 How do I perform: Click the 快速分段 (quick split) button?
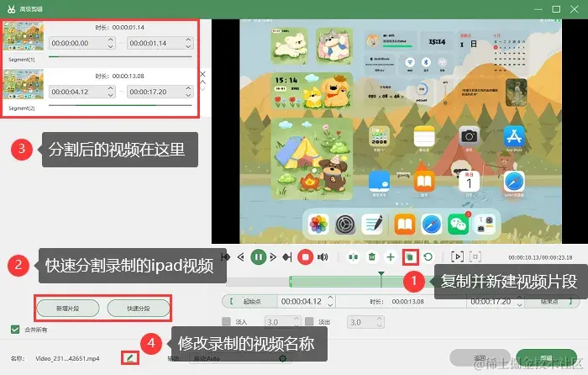click(139, 309)
